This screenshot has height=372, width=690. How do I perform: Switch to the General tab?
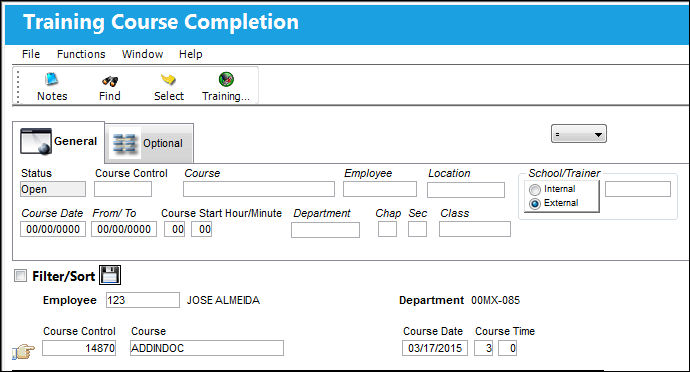pos(59,142)
